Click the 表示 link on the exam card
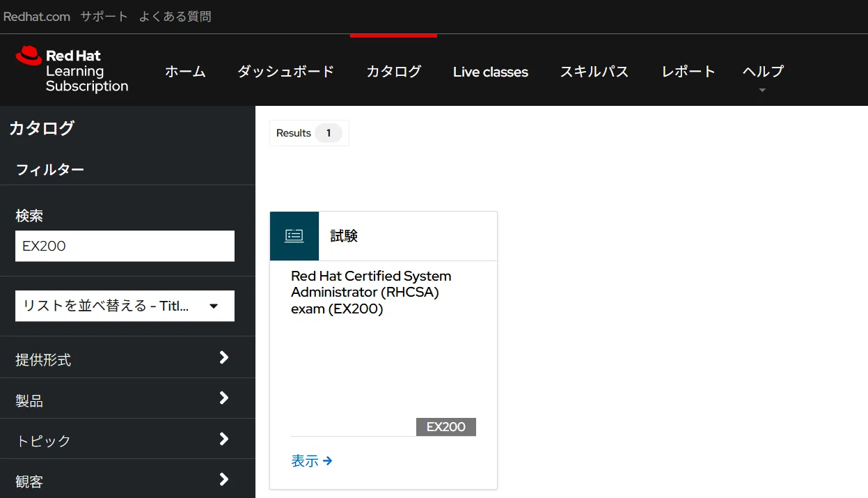The height and width of the screenshot is (498, 868). click(x=312, y=460)
